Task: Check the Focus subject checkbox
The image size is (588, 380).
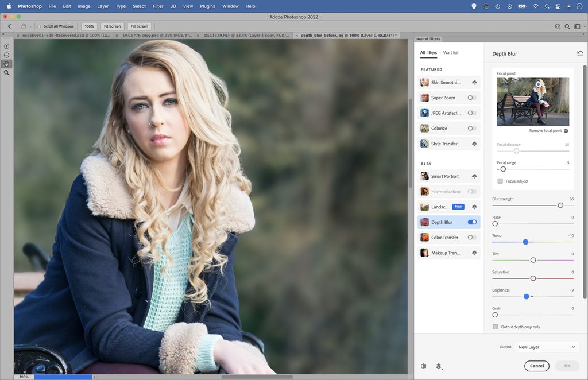Action: (x=500, y=181)
